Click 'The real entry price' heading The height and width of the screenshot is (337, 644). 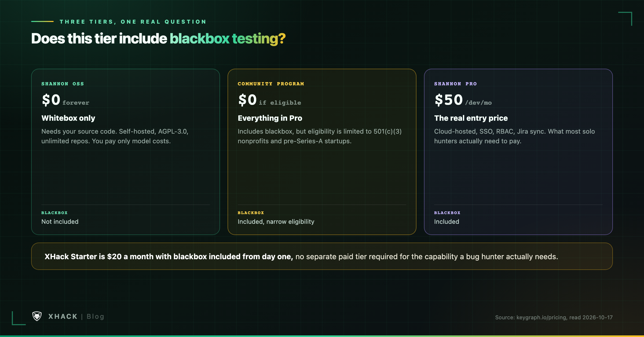471,118
